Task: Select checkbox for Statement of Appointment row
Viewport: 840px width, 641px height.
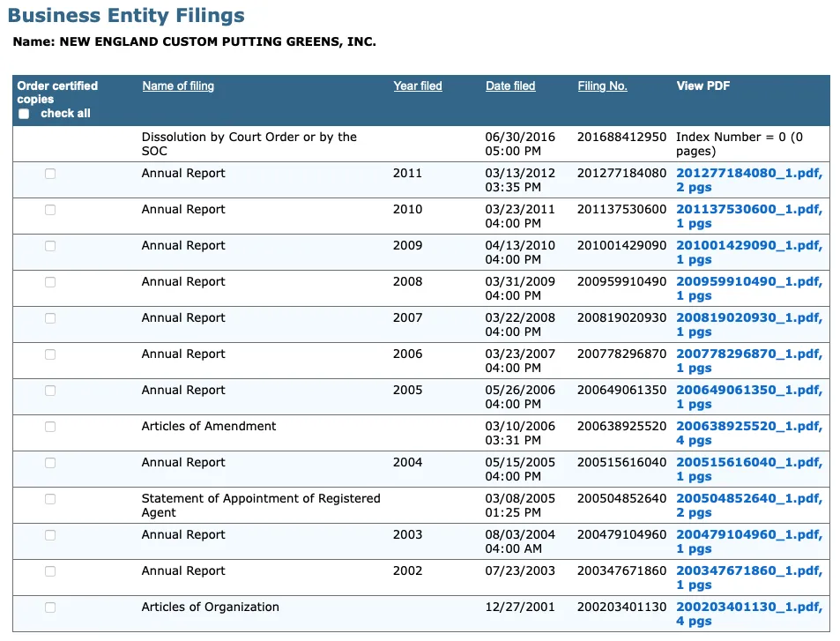Action: (x=50, y=499)
